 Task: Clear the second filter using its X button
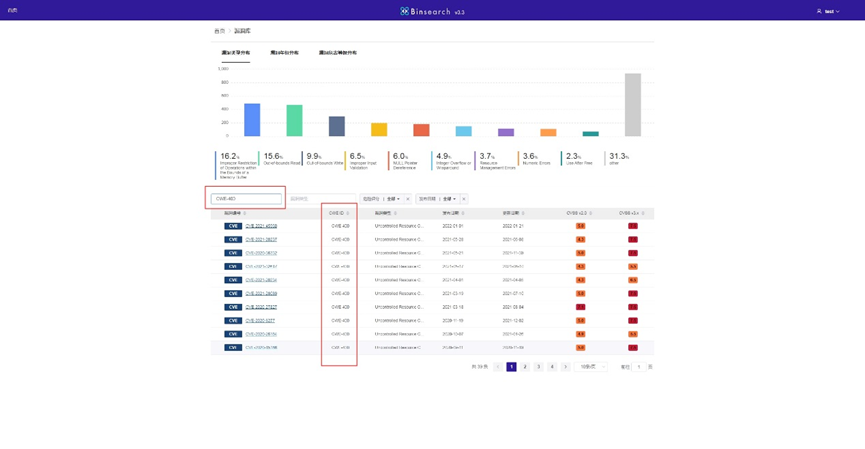tap(464, 199)
